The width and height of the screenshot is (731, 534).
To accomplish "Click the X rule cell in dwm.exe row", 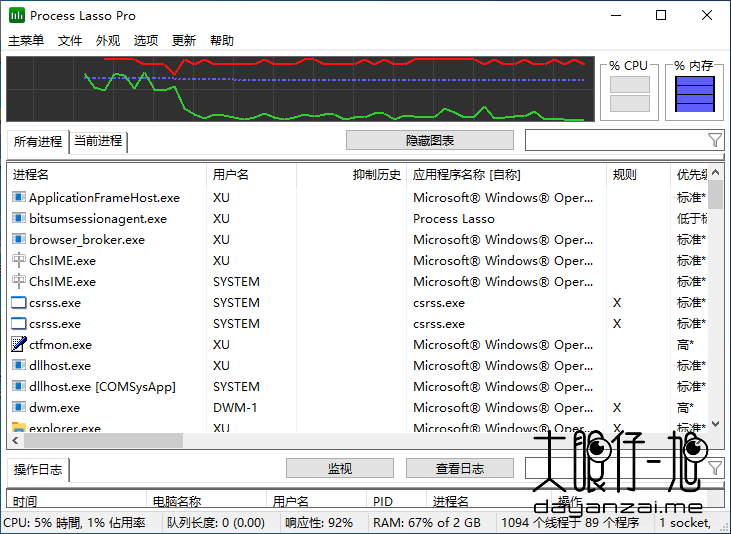I will [x=617, y=408].
